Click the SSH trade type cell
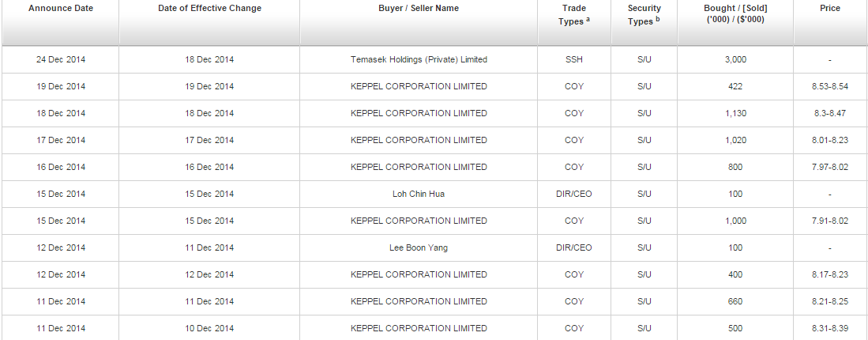Screen dimensions: 868x340 574,59
